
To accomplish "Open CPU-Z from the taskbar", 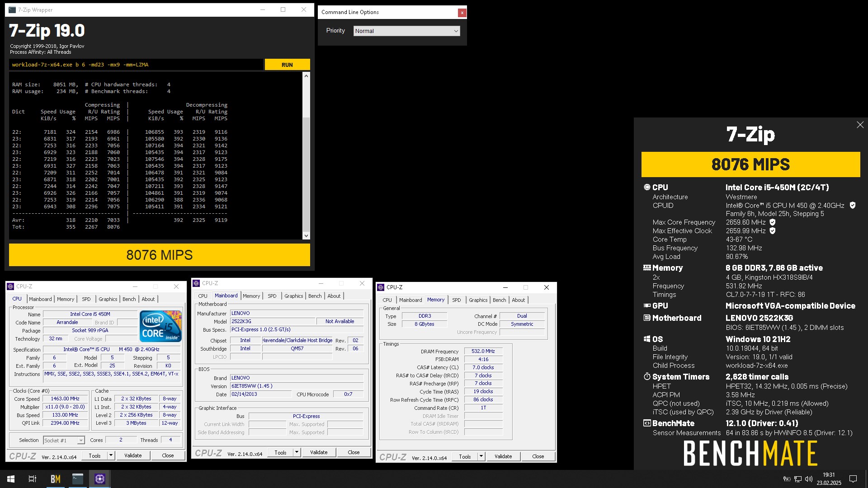I will [x=100, y=479].
